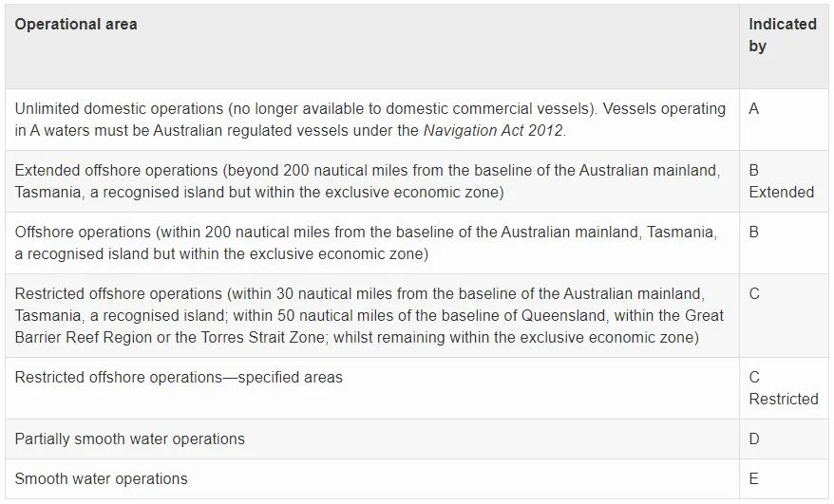This screenshot has width=834, height=504.
Task: Click the "D" indicator cell
Action: (x=754, y=439)
